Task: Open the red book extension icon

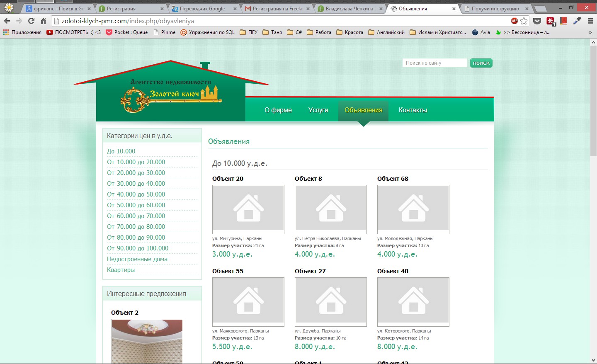Action: pyautogui.click(x=563, y=21)
